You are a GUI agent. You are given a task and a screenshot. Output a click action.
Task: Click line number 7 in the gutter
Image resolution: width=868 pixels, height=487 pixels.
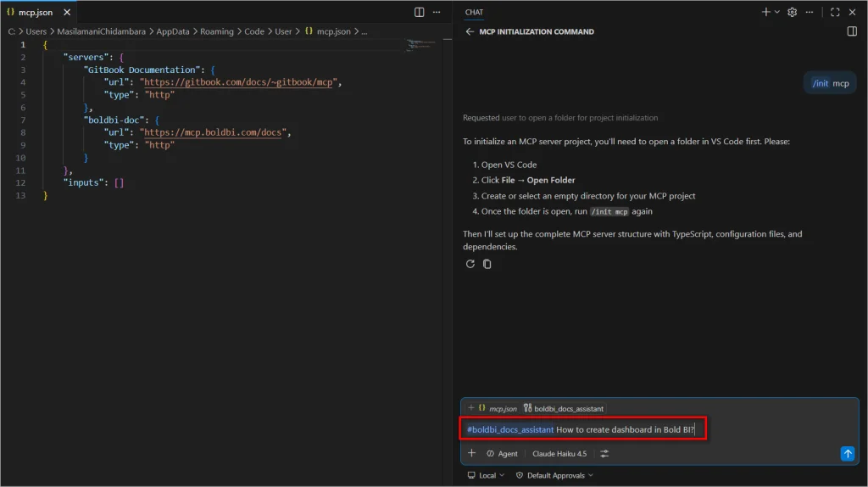[x=23, y=120]
